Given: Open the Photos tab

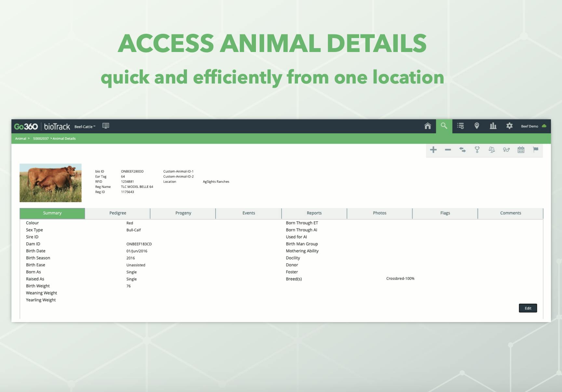Looking at the screenshot, I should coord(380,213).
